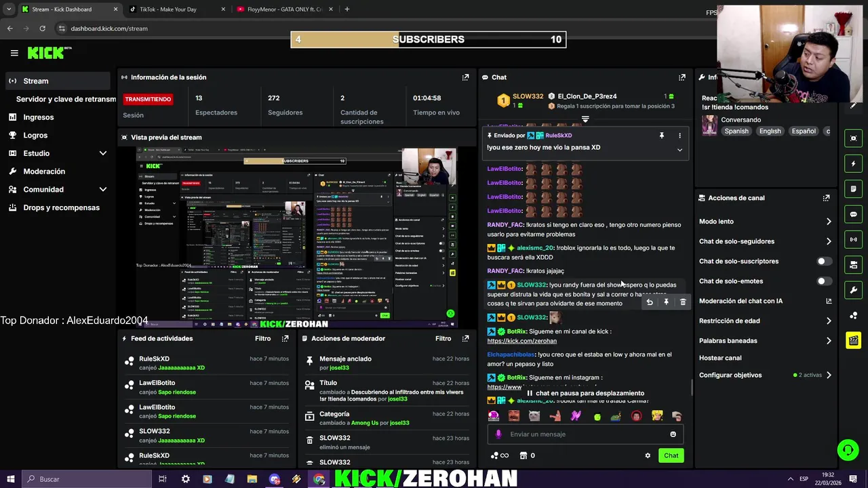Expand the Estudio sidebar section
Viewport: 868px width, 488px height.
click(x=103, y=153)
